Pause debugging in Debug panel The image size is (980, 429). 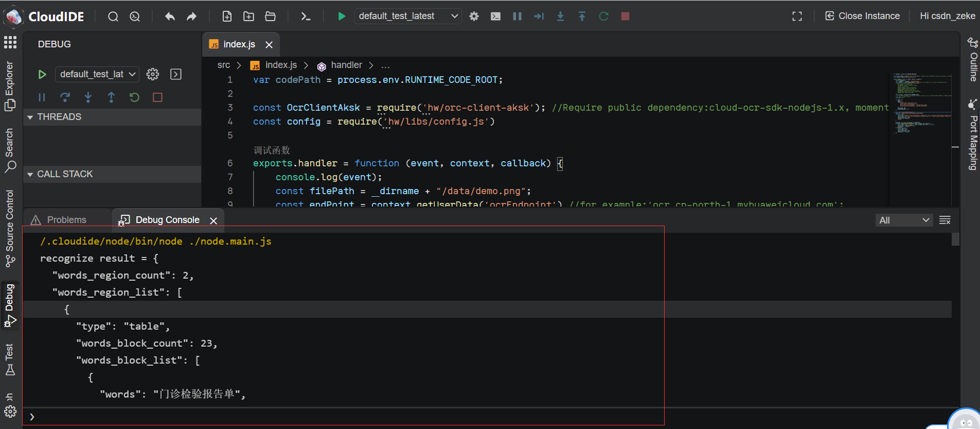[42, 97]
